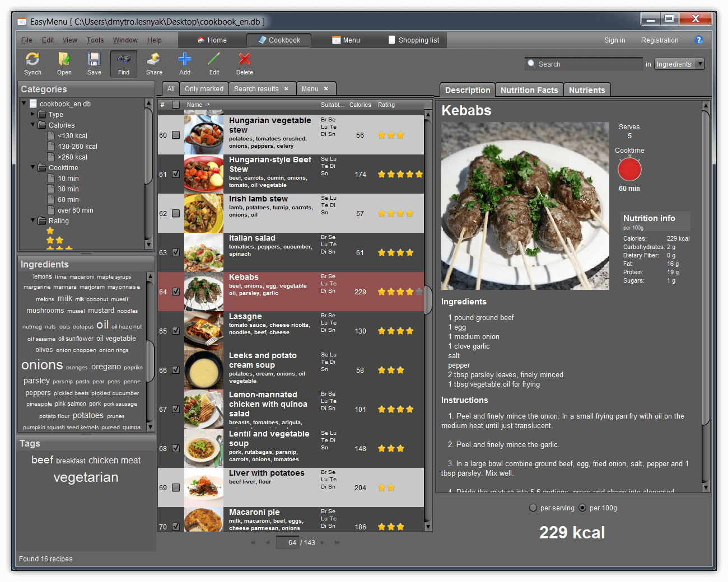Viewport: 728px width, 582px height.
Task: Collapse the Cooktime category node
Action: coord(33,167)
